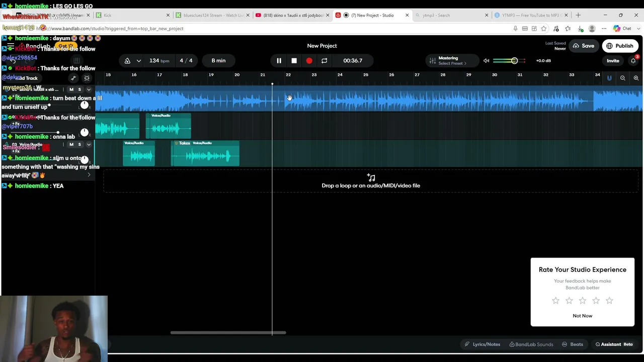Mute master output with the speaker icon
Image resolution: width=644 pixels, height=362 pixels.
486,61
